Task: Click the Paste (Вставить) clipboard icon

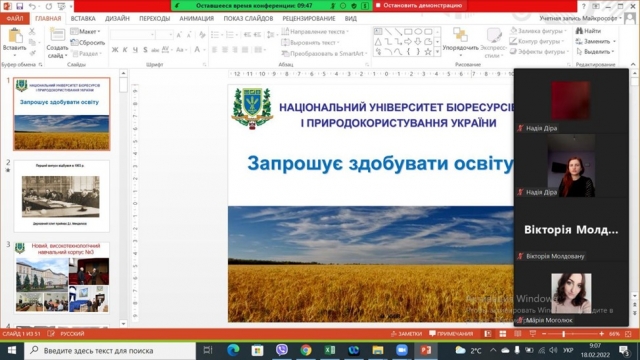Action: click(x=16, y=36)
